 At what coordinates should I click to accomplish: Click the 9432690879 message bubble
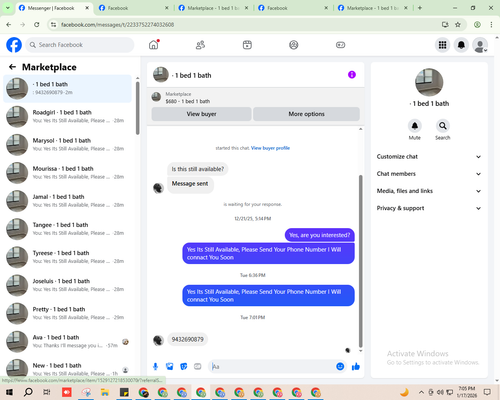coord(187,339)
